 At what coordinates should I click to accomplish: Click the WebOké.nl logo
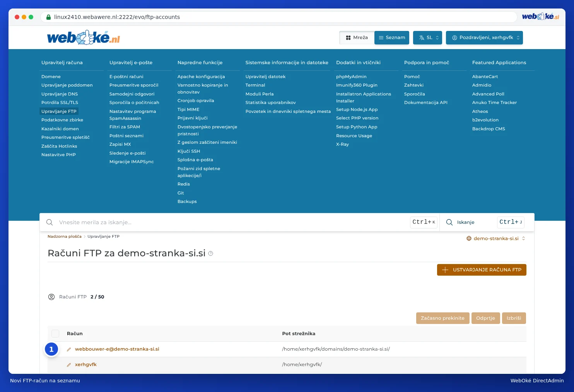tap(84, 37)
